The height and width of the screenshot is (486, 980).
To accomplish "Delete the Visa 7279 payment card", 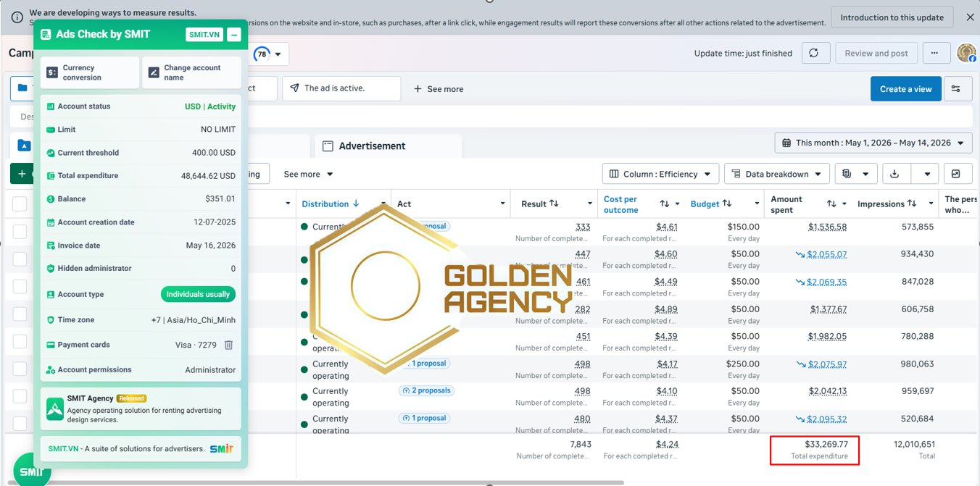I will [x=228, y=345].
